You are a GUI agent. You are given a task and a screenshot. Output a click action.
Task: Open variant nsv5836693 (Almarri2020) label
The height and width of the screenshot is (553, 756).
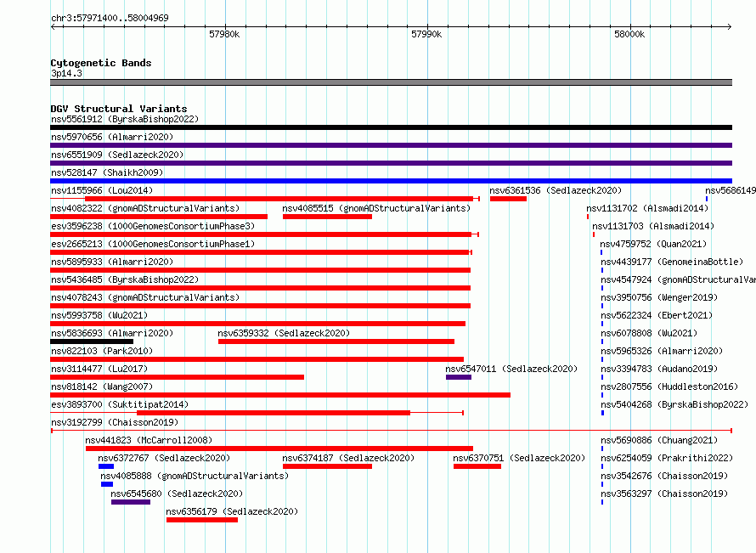[112, 333]
